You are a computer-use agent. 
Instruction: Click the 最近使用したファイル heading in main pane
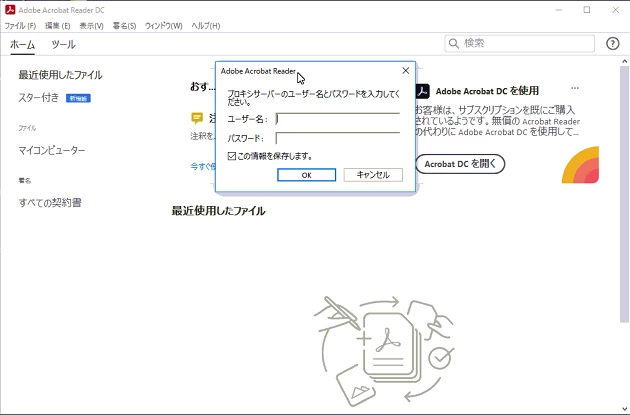tap(218, 211)
